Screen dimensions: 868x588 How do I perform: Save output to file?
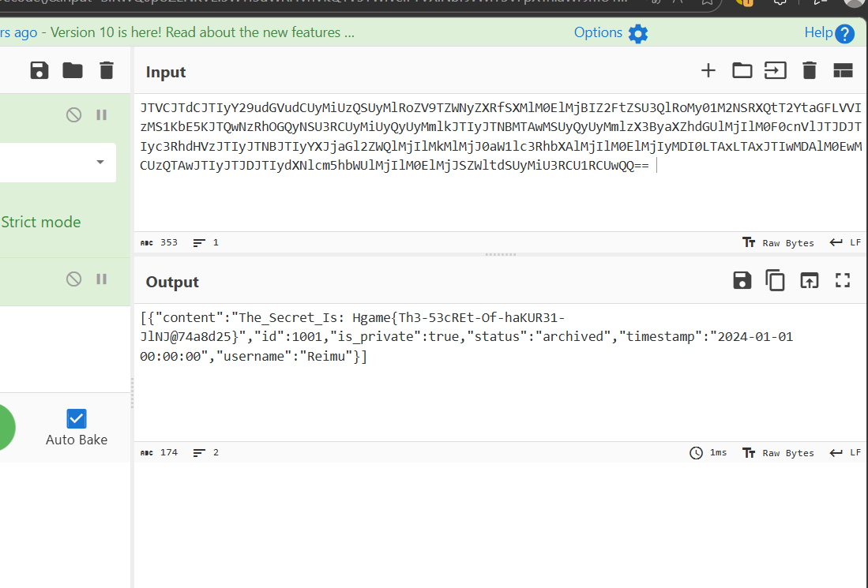742,281
